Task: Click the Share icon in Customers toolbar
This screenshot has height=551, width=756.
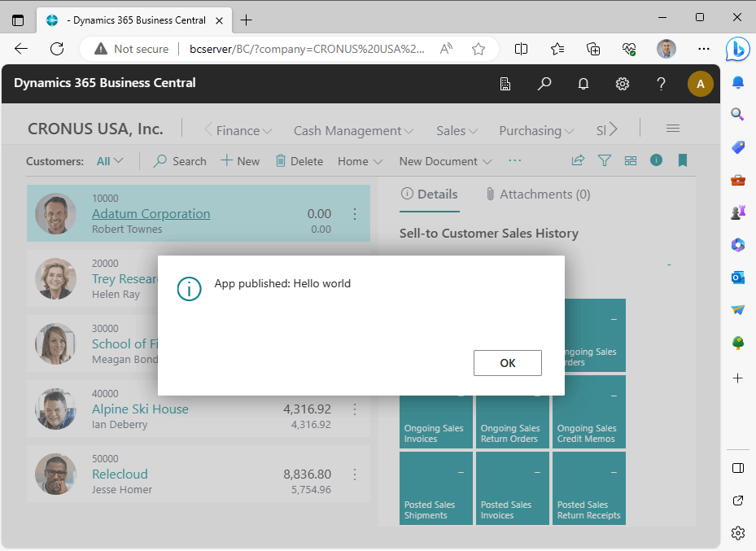Action: pyautogui.click(x=578, y=161)
